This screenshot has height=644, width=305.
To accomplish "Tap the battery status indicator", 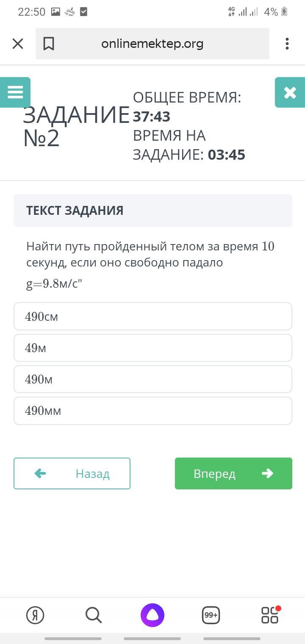I will tap(284, 12).
